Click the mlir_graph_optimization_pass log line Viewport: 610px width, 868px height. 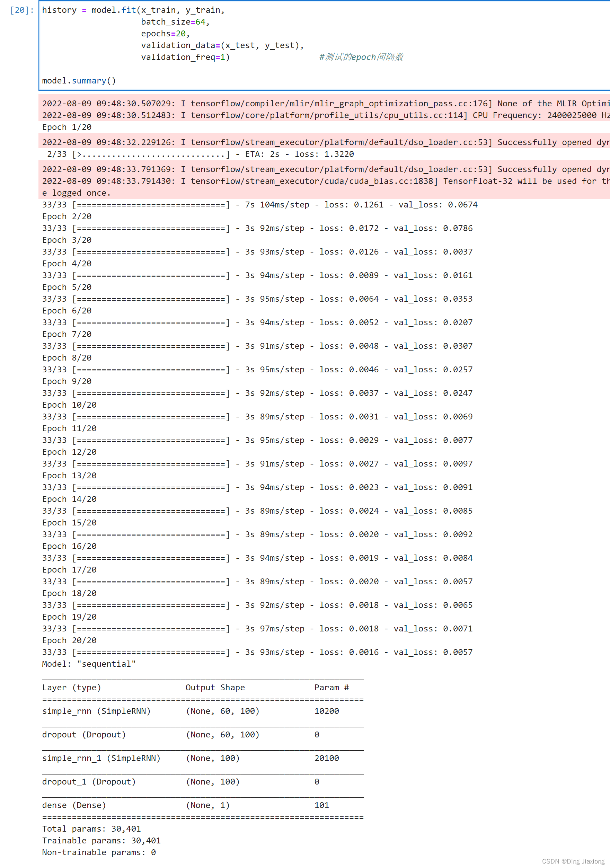click(326, 104)
